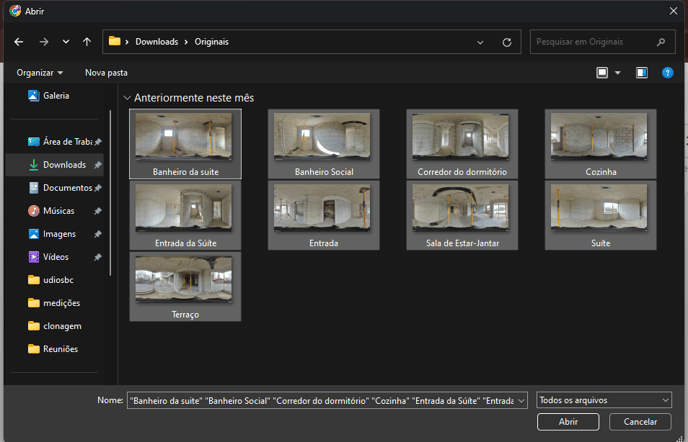Expand address bar history dropdown
This screenshot has width=688, height=442.
point(480,42)
